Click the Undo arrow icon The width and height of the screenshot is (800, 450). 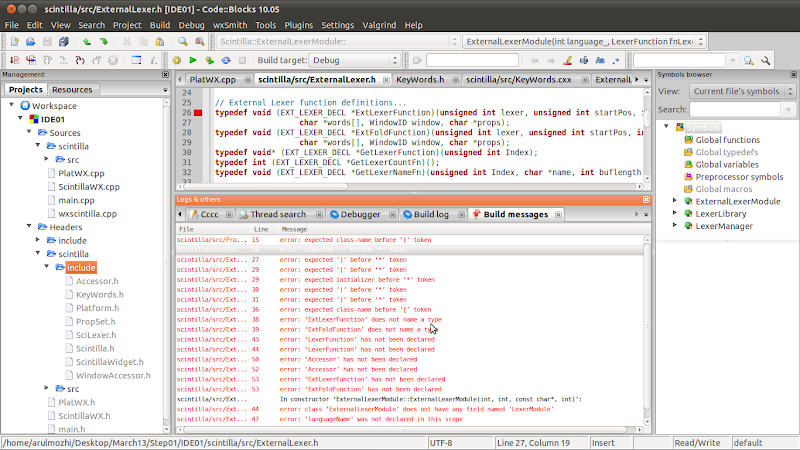[x=87, y=42]
